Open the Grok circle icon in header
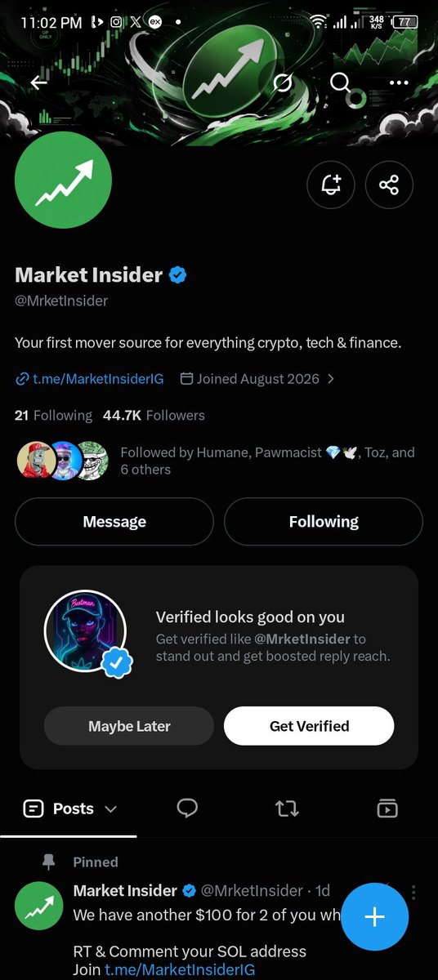Viewport: 438px width, 980px height. pyautogui.click(x=283, y=82)
